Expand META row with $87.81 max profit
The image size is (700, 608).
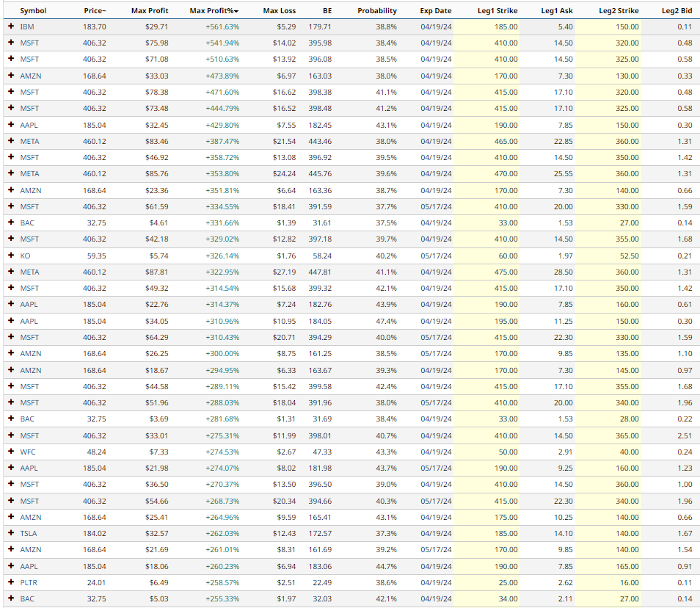(x=11, y=272)
